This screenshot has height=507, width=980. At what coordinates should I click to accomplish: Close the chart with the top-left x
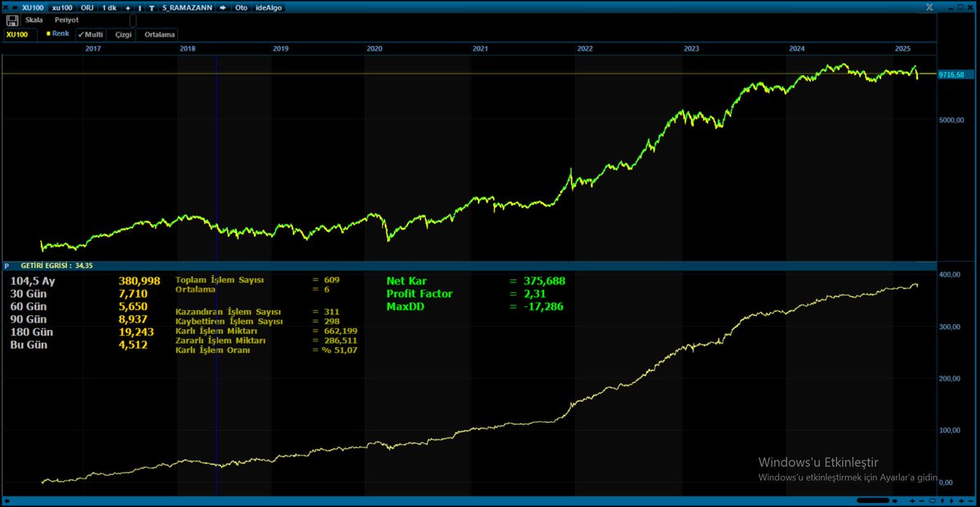(4, 7)
